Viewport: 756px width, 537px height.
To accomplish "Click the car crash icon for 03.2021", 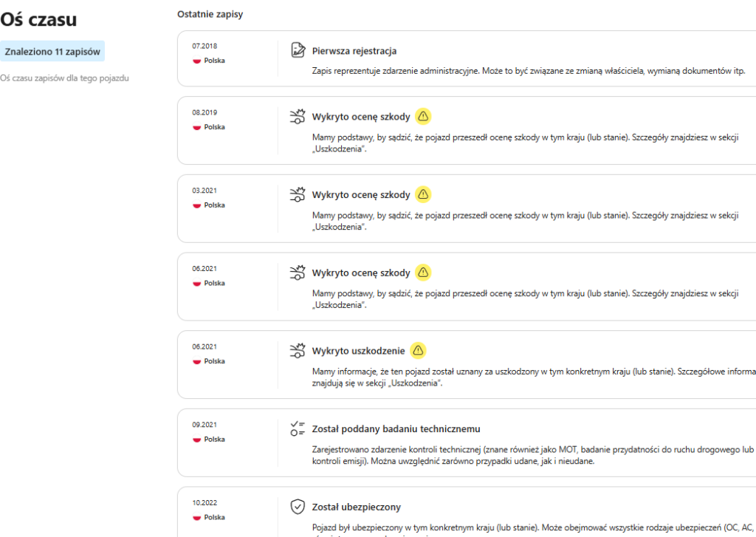I will point(298,194).
